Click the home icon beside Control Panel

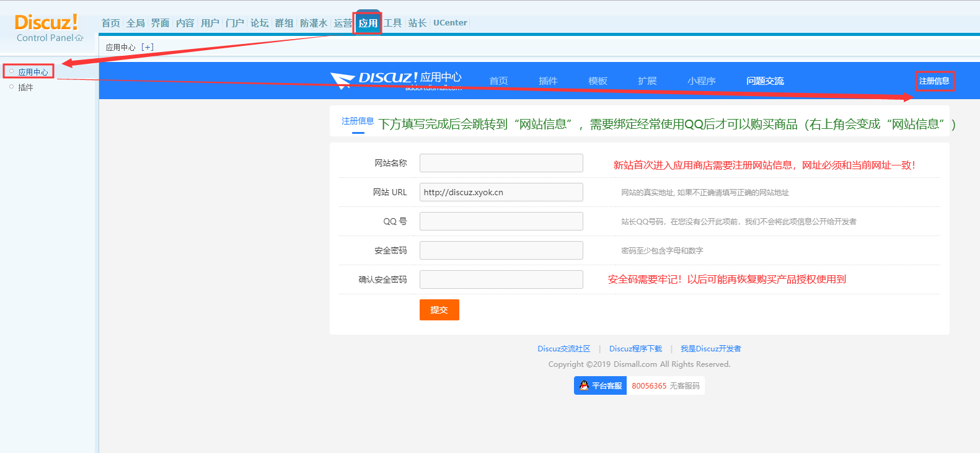click(79, 38)
